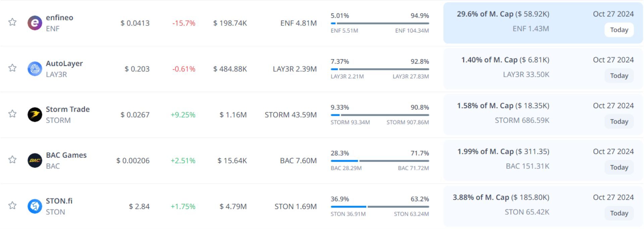Click the Today badge for STON.fi
Screen dimensions: 644x229
tap(619, 213)
